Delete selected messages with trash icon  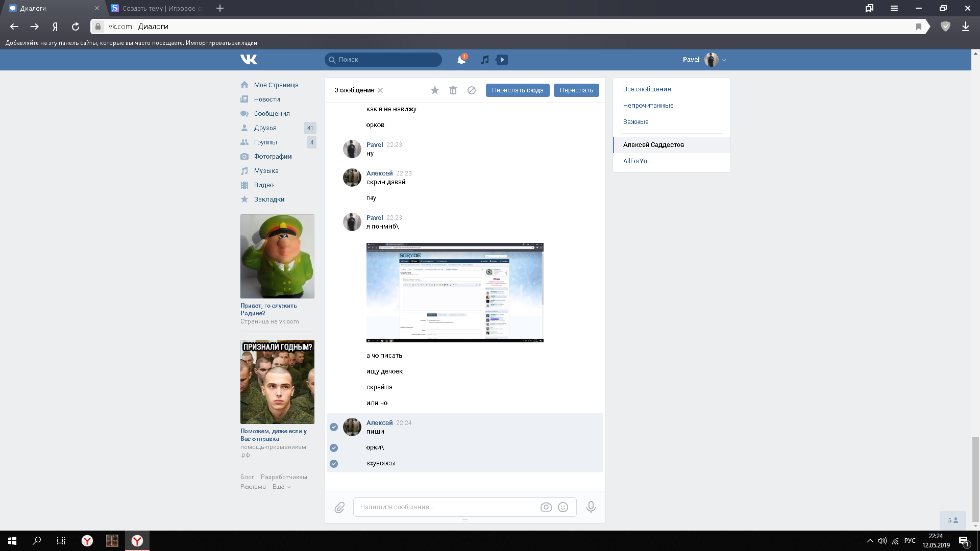(x=453, y=90)
